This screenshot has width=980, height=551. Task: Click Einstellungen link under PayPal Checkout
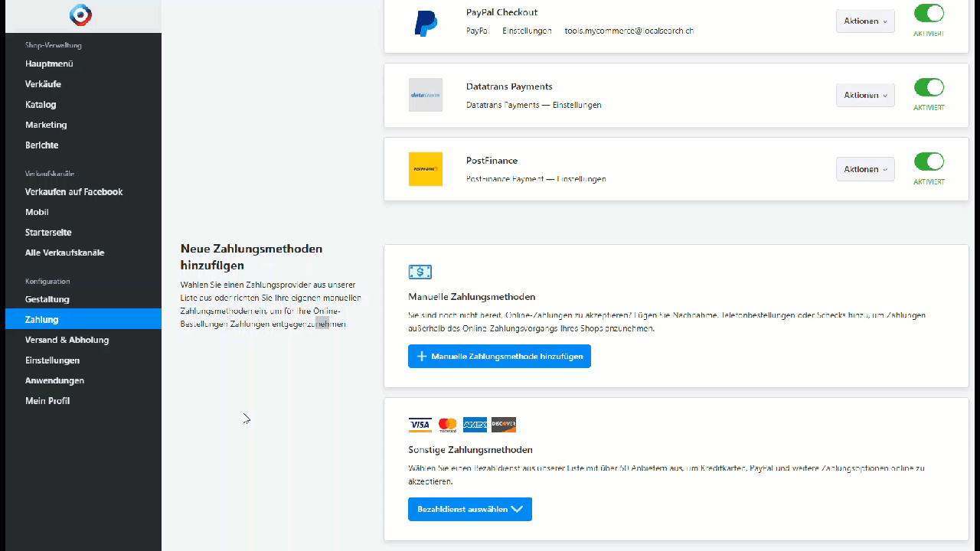[527, 31]
